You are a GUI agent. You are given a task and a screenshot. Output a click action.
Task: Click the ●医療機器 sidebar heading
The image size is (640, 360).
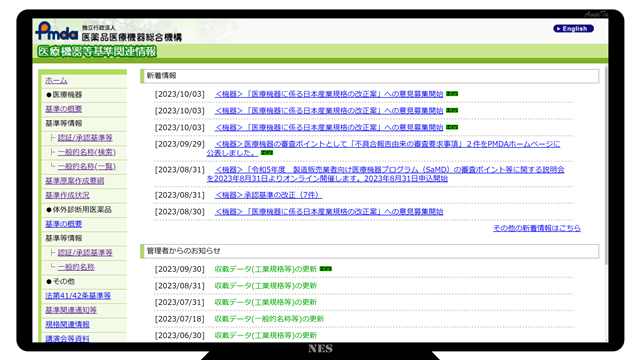coord(64,95)
